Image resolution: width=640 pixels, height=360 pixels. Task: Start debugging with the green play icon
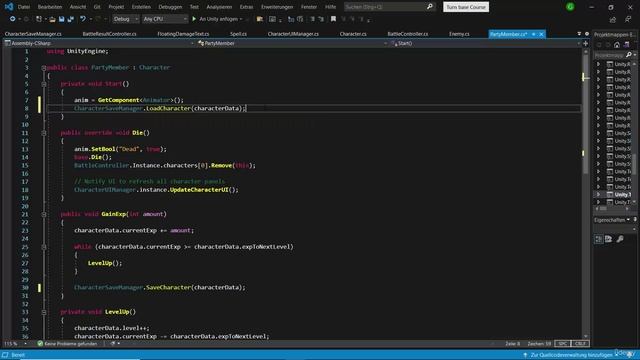(194, 19)
